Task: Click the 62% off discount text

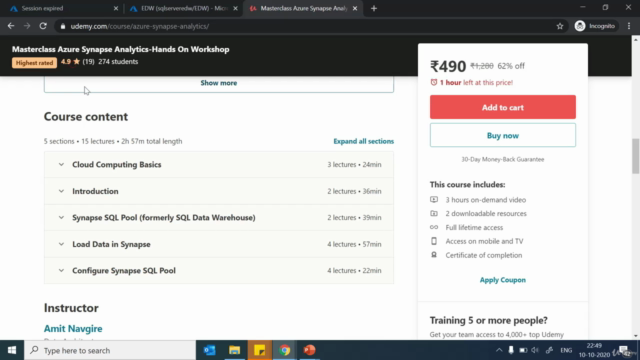Action: 511,66
